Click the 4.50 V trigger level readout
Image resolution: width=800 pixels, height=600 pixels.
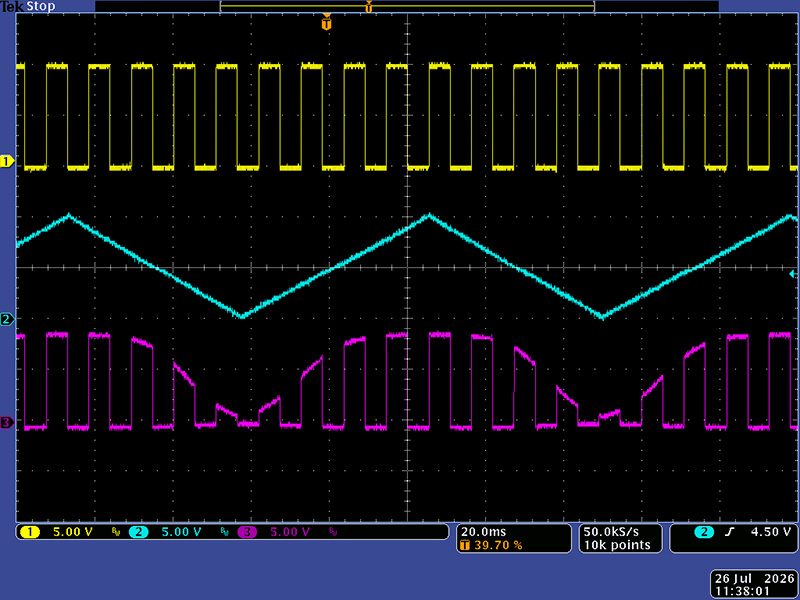tap(770, 532)
